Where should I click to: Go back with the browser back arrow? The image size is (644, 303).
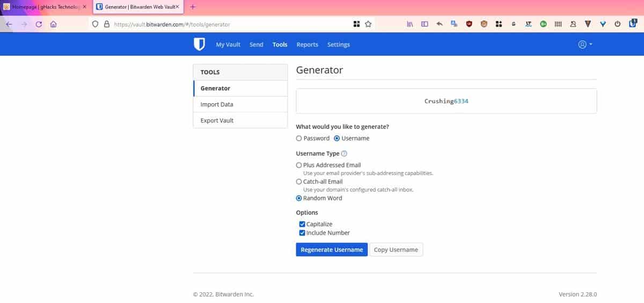pyautogui.click(x=9, y=24)
